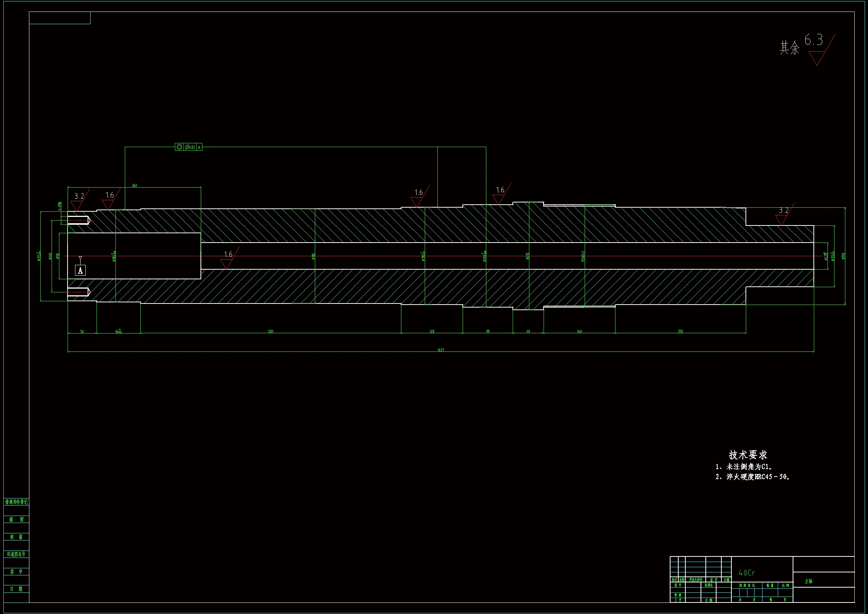Click the 旧底图总号 cell in left margin
The image size is (868, 614).
(16, 554)
